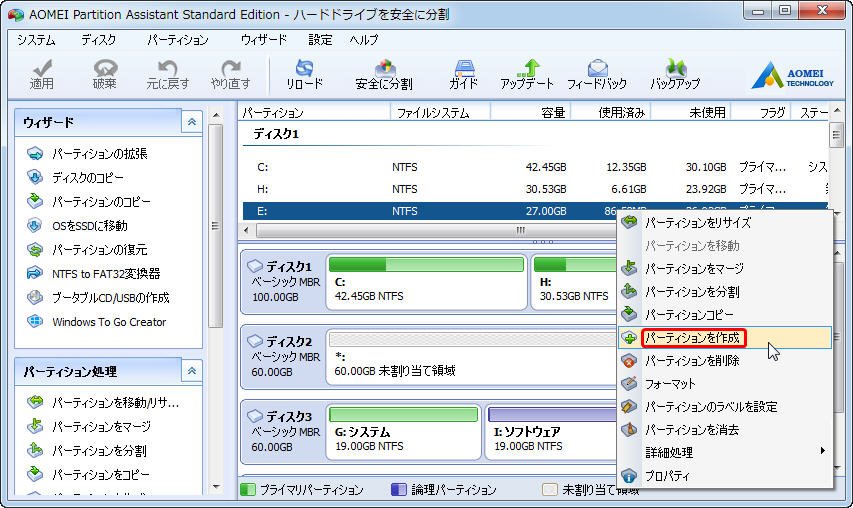This screenshot has width=853, height=508.
Task: Open ブータブルCD/USBの作成 wizard
Action: coord(98,298)
